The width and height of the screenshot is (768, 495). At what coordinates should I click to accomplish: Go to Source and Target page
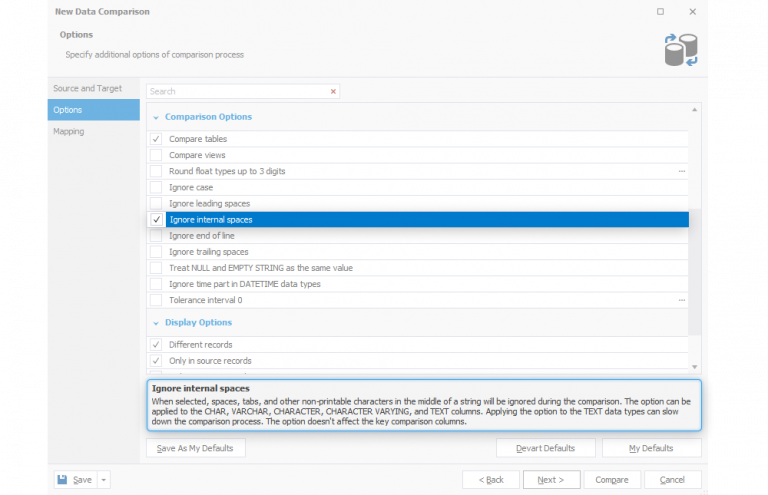coord(88,88)
